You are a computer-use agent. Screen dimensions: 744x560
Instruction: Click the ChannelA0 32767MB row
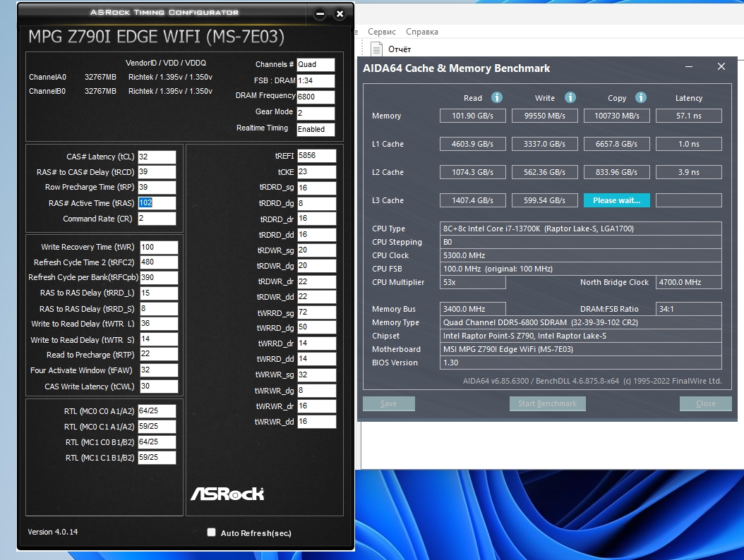point(121,77)
